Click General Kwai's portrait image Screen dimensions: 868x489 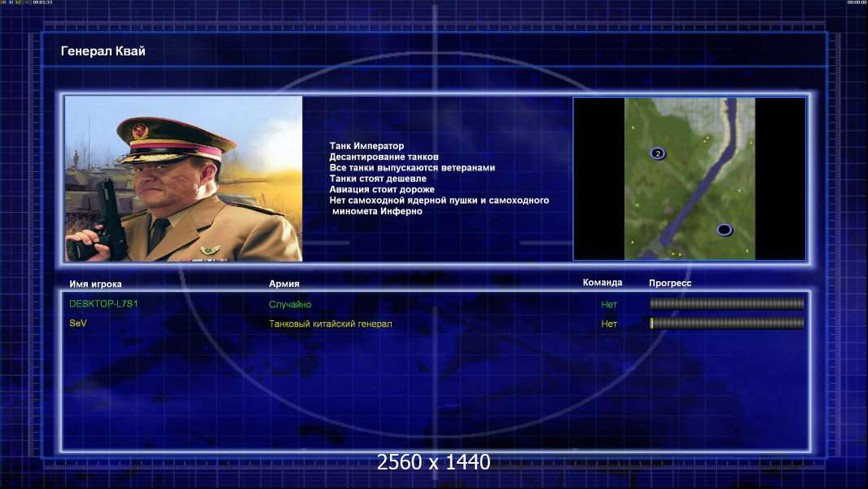[x=184, y=178]
